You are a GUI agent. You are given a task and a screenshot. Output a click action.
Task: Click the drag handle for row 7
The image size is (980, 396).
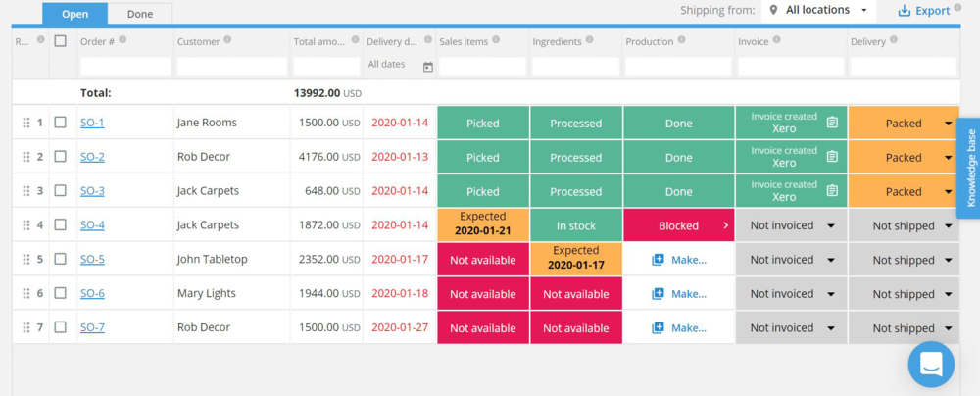(x=26, y=327)
